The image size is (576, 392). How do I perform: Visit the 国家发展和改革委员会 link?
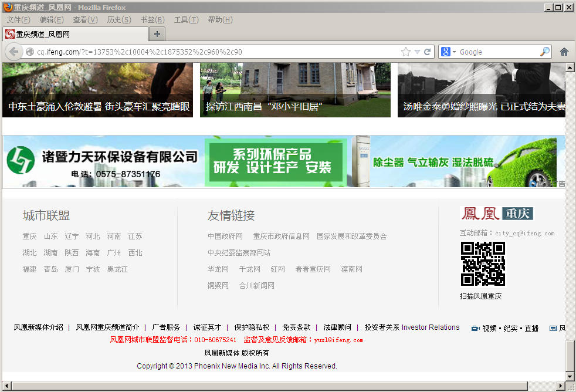pyautogui.click(x=352, y=236)
